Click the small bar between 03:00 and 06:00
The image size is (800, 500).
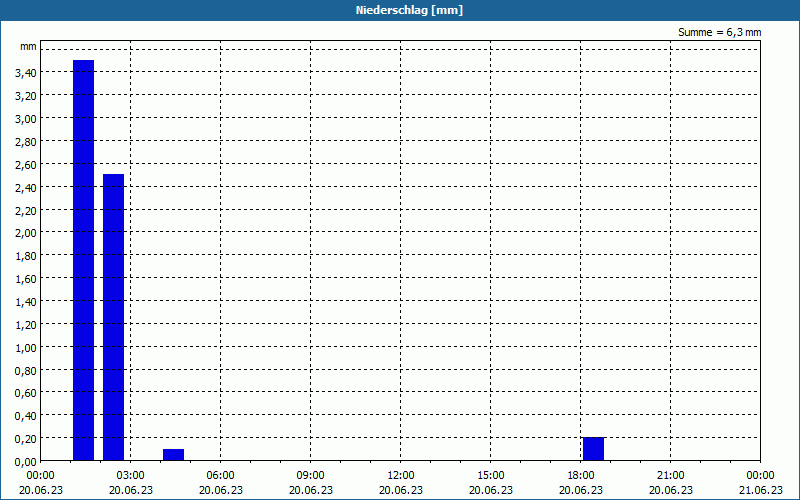tap(173, 455)
